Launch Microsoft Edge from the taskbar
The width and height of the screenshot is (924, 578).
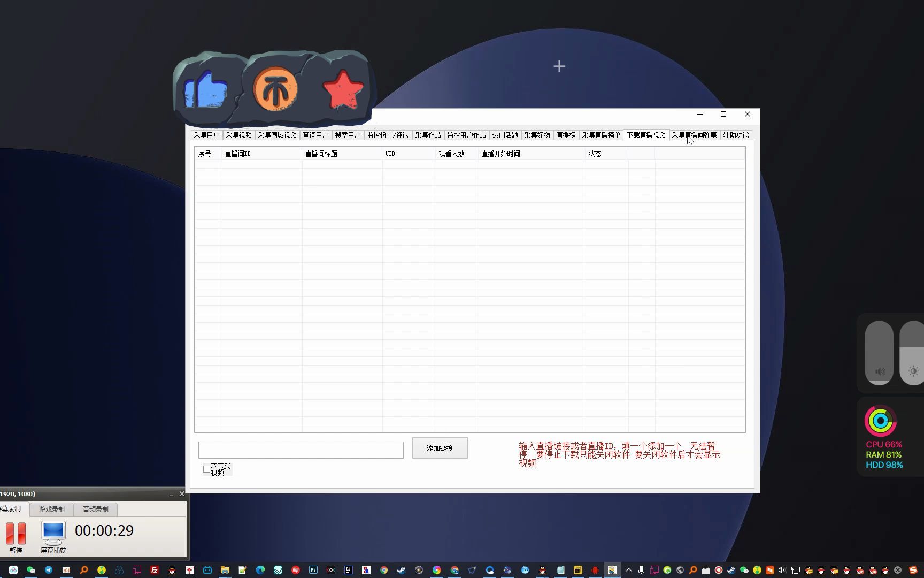point(260,570)
